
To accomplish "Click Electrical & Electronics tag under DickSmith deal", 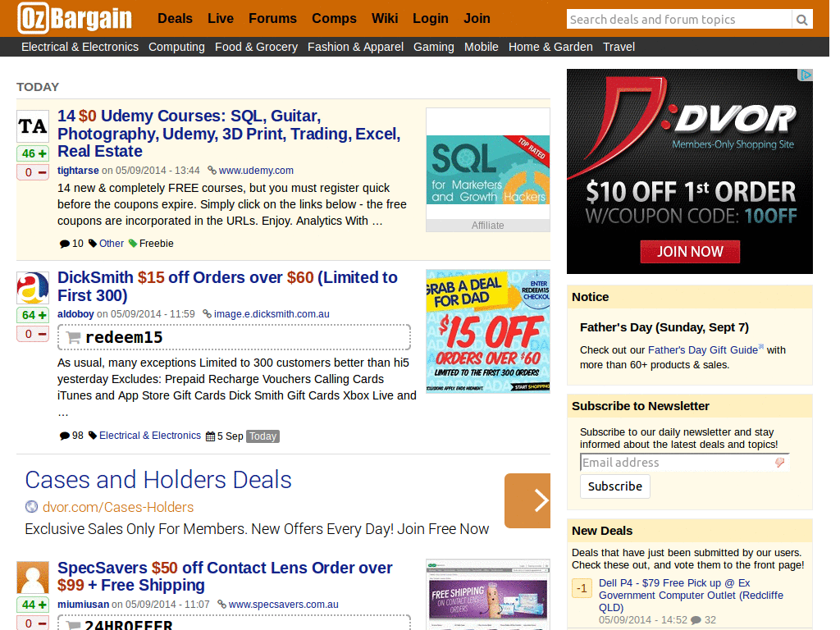I will pos(150,436).
